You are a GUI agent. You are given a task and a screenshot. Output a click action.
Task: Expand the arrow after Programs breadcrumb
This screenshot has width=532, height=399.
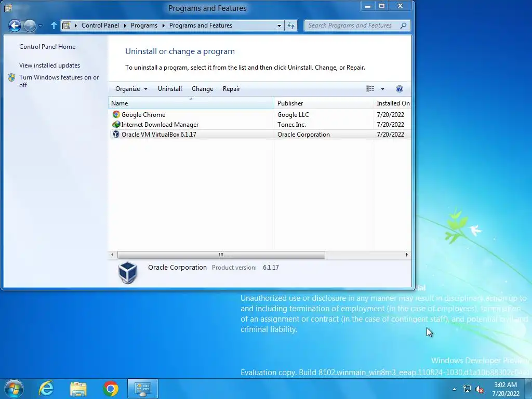coord(163,25)
